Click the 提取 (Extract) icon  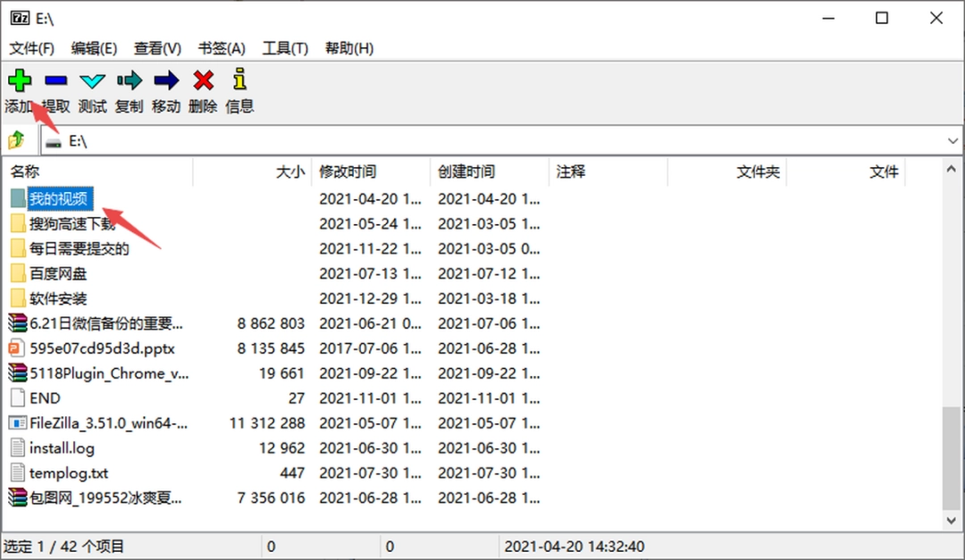(55, 80)
